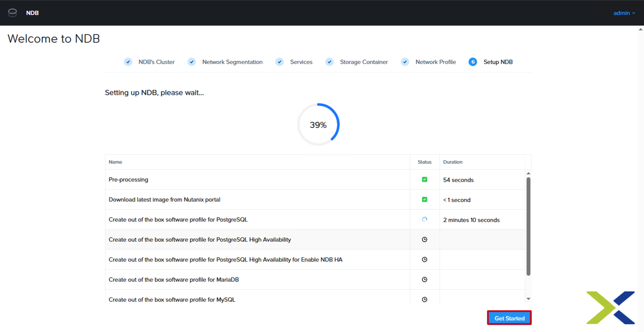Go to Network Profile wizard step
Image resolution: width=644 pixels, height=332 pixels.
click(435, 62)
